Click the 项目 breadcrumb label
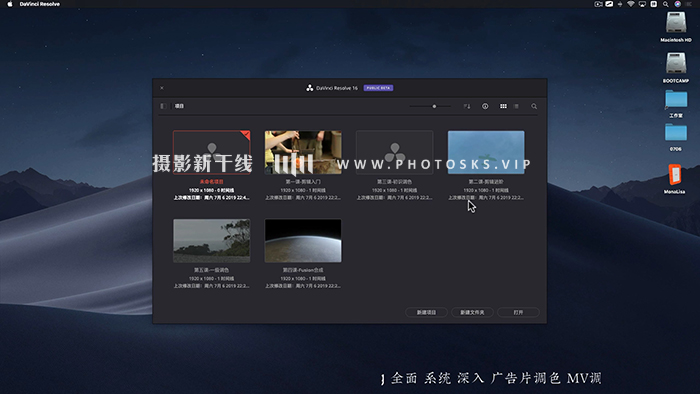This screenshot has width=700, height=394. (x=179, y=106)
